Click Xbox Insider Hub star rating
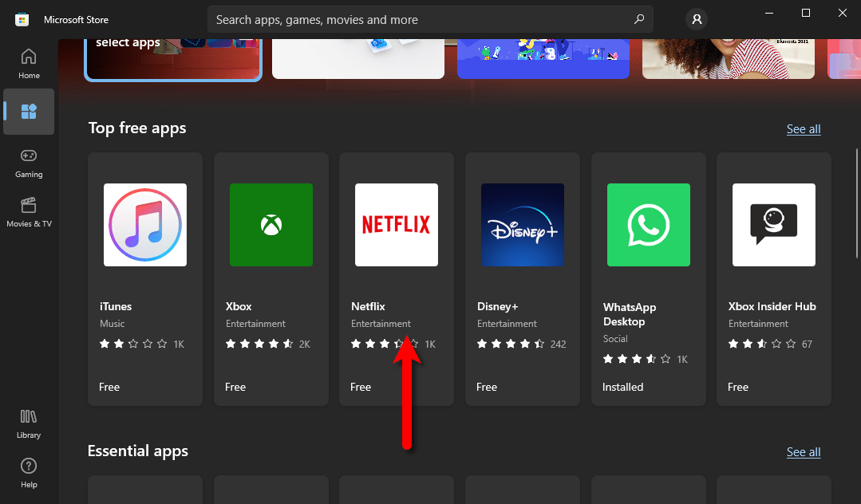This screenshot has height=504, width=861. click(762, 344)
